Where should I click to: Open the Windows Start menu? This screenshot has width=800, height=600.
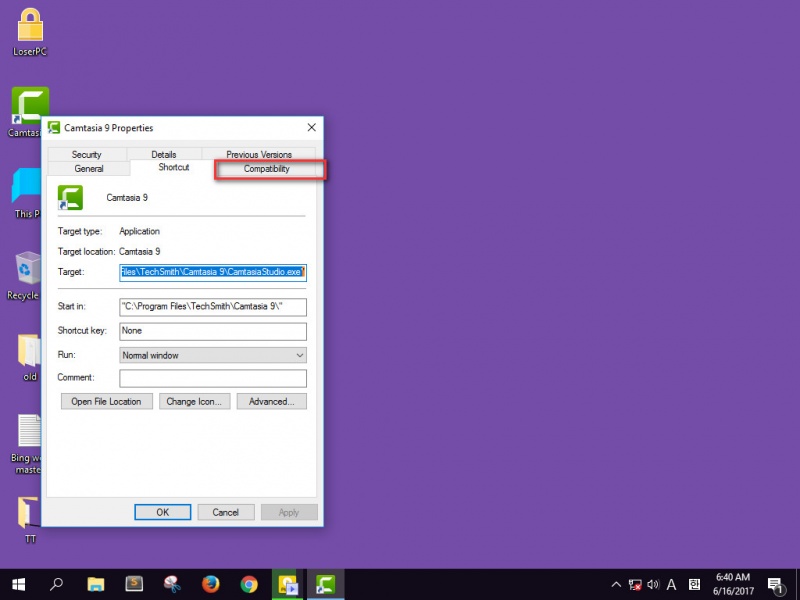pyautogui.click(x=18, y=584)
